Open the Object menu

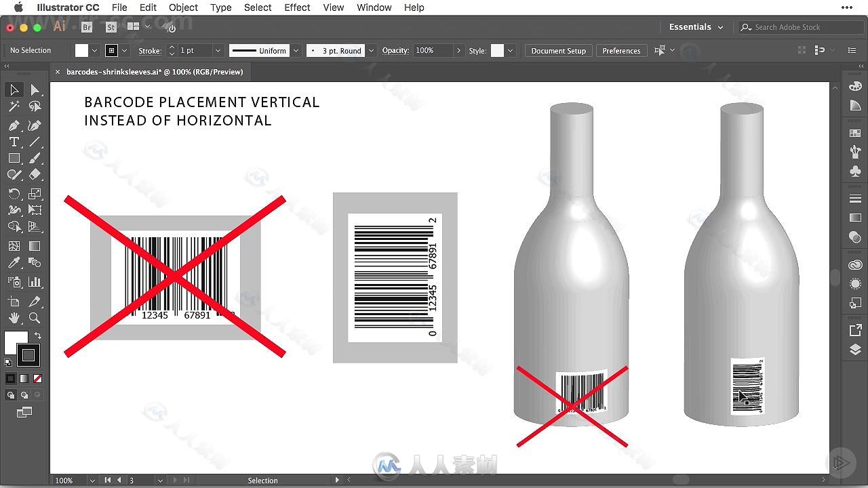[x=183, y=7]
